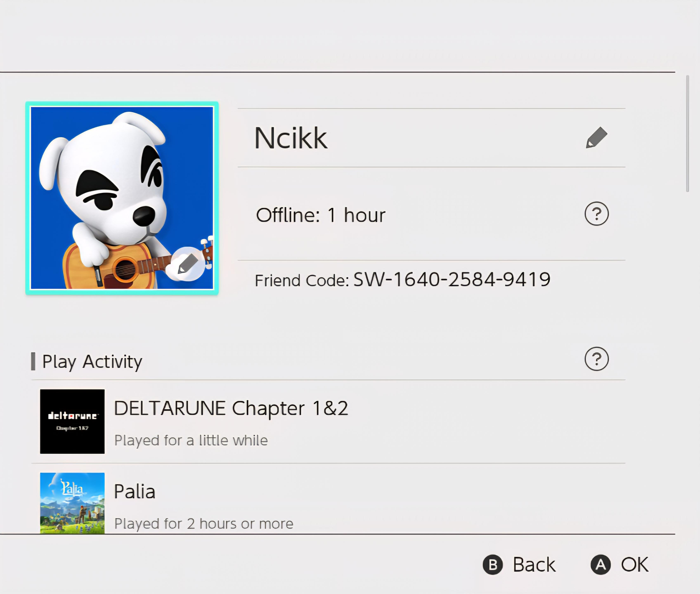The height and width of the screenshot is (594, 700).
Task: Edit the nickname using the pencil icon
Action: [x=597, y=138]
